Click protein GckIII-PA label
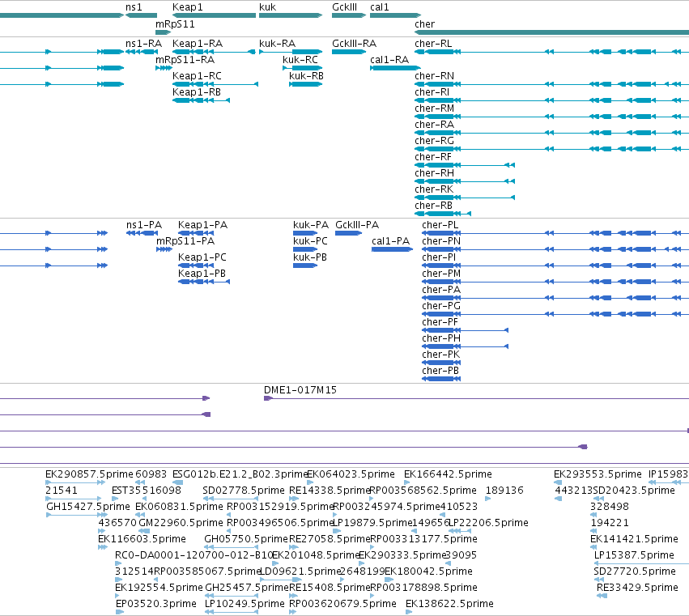Screen dimensions: 689x616 click(357, 225)
